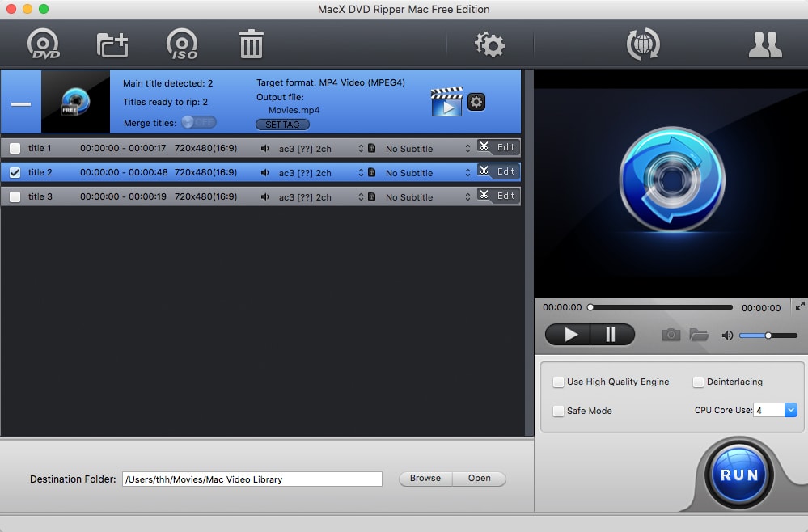Change the CPU Core Use dropdown
Screen dimensions: 808x532
[789, 410]
